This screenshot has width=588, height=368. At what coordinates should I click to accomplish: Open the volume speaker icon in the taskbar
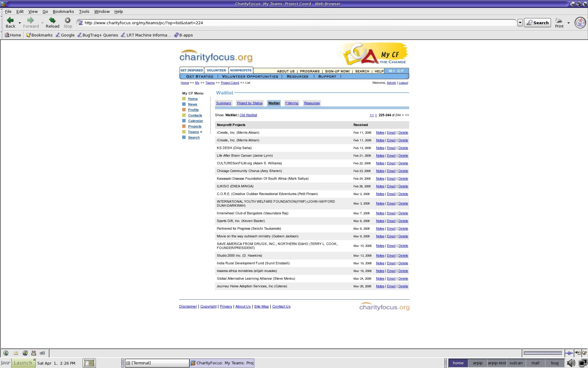pos(571,363)
